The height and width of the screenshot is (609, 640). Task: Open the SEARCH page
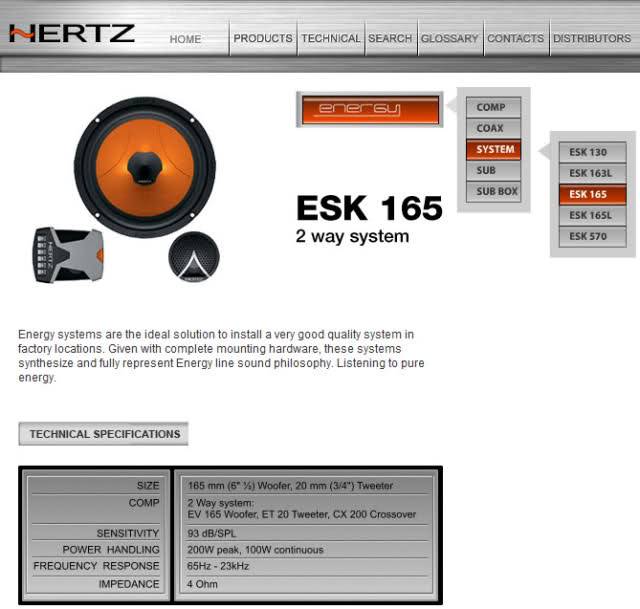390,38
